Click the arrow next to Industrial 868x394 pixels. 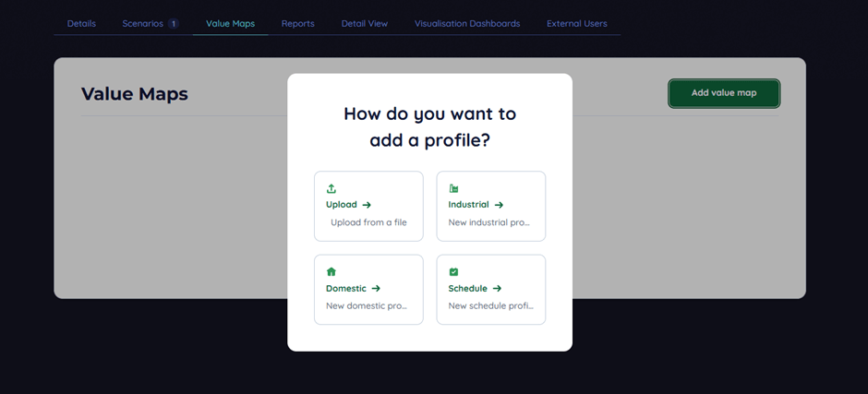pos(499,205)
